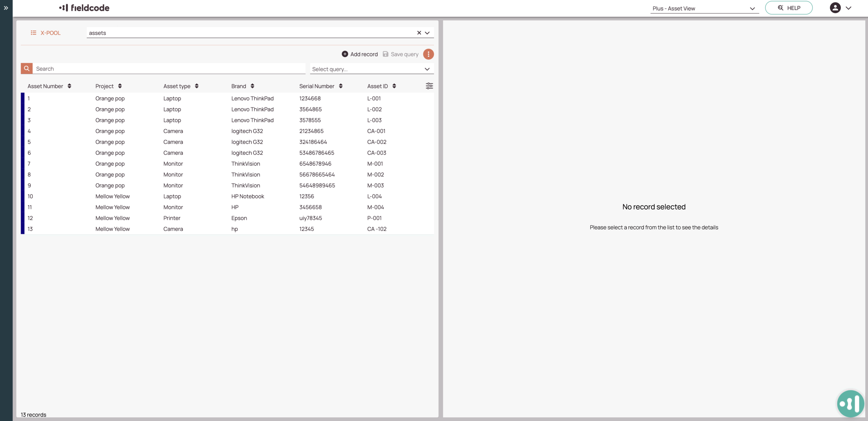
Task: Select record with Asset ID L-002
Action: pos(227,109)
